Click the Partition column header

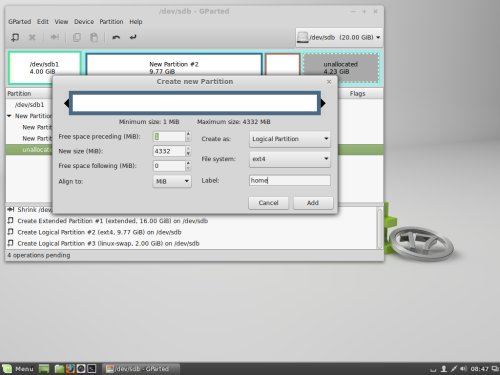(29, 94)
